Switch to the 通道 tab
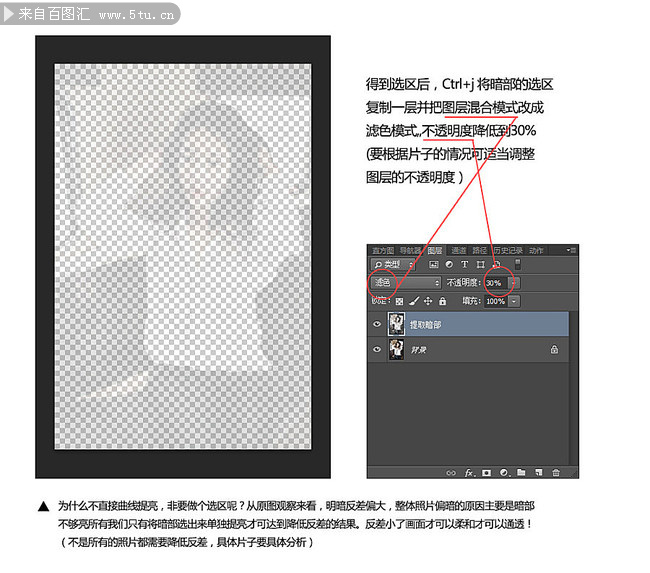 point(458,250)
